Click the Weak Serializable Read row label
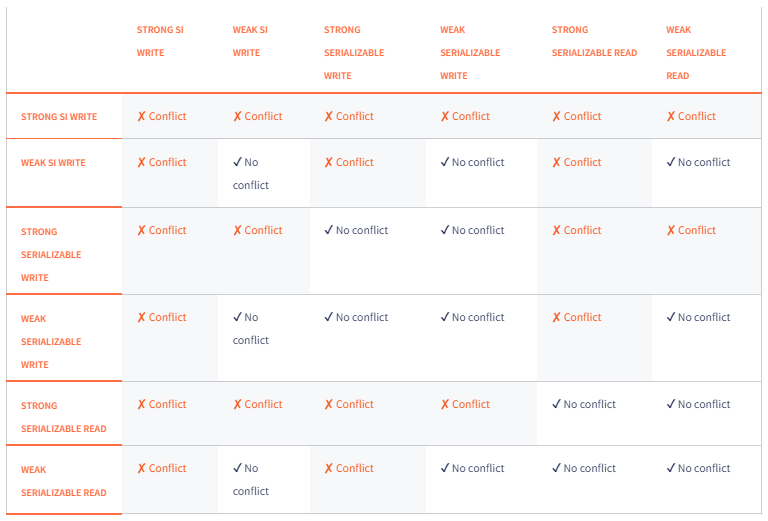 [x=63, y=481]
